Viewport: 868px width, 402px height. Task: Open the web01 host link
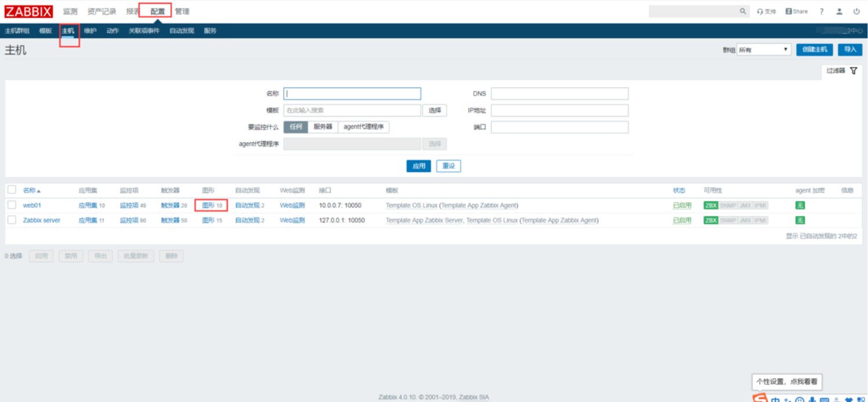pyautogui.click(x=32, y=205)
